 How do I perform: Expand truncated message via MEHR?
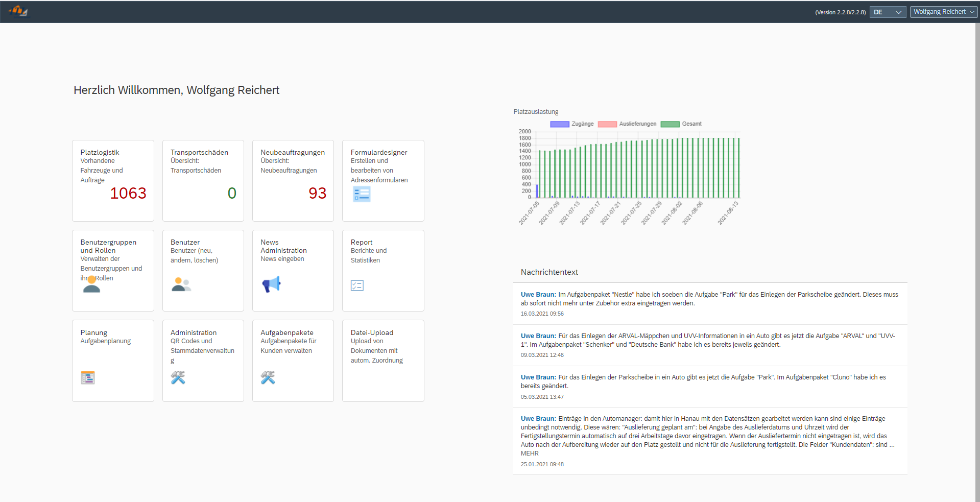pos(530,453)
